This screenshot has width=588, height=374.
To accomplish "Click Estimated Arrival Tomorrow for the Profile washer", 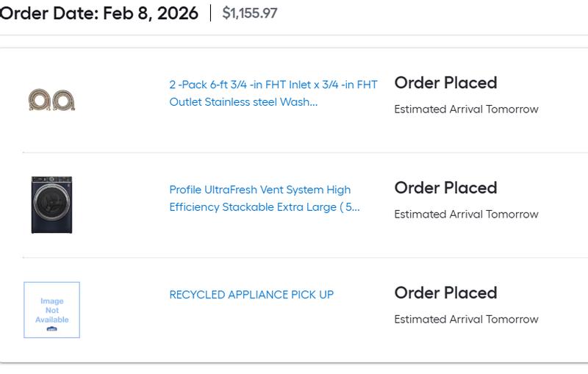I will 466,215.
